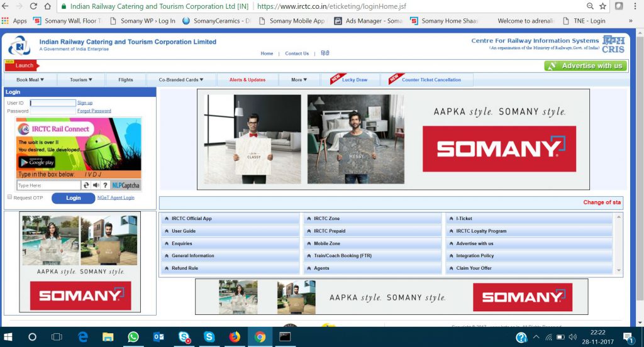This screenshot has height=347, width=644.
Task: Click the captcha Type Here field
Action: coord(48,185)
